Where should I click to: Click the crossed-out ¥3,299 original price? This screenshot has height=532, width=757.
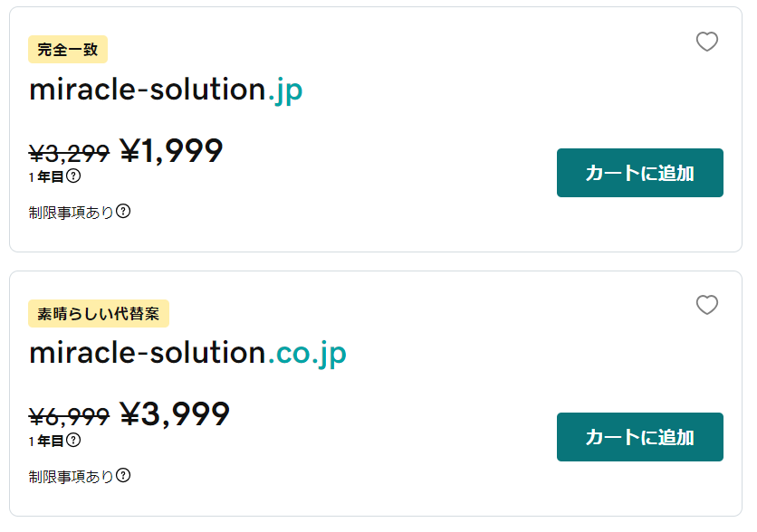(x=69, y=154)
